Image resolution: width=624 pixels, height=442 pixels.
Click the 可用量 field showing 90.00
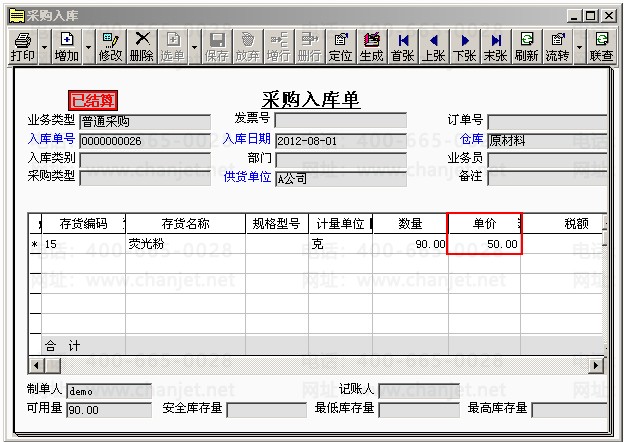point(109,410)
